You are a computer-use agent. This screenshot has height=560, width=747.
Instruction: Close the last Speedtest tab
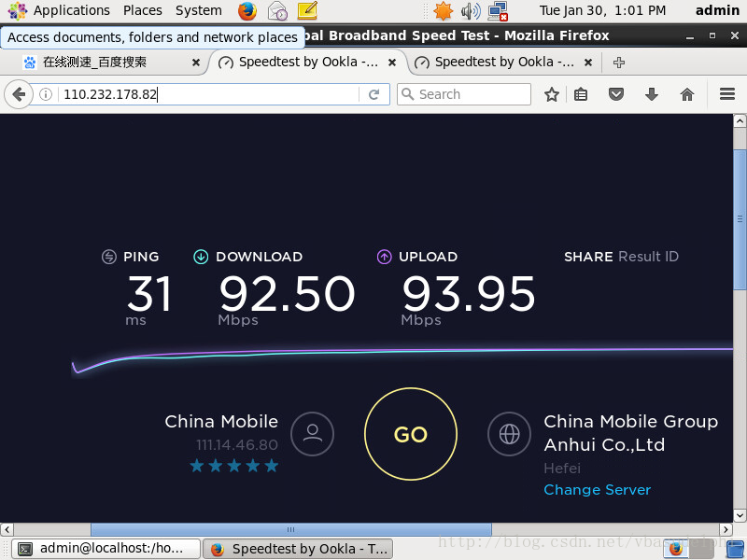[x=588, y=63]
